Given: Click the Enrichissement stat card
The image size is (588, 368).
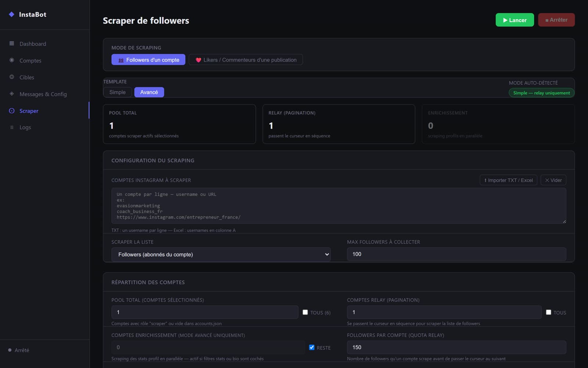Looking at the screenshot, I should point(498,124).
